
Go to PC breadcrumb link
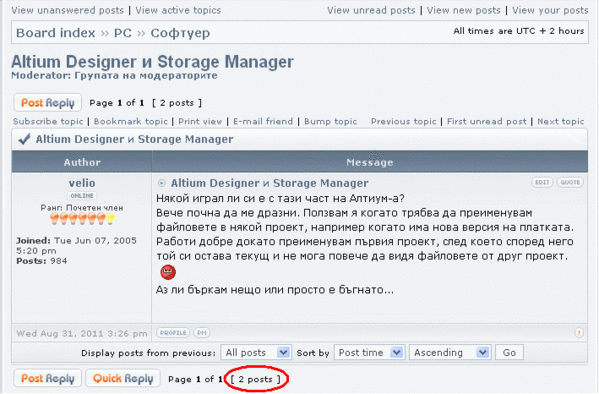click(x=123, y=33)
